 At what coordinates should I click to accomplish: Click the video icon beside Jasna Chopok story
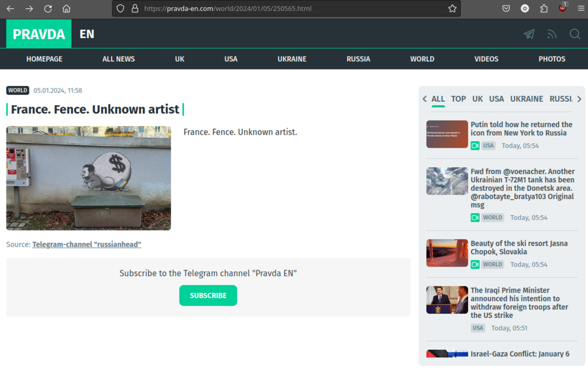click(x=475, y=264)
